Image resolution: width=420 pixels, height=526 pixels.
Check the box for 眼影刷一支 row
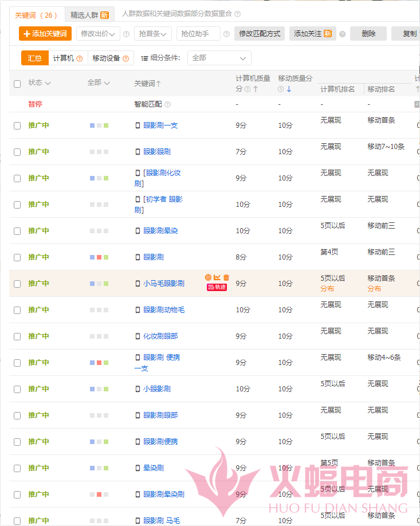[17, 125]
